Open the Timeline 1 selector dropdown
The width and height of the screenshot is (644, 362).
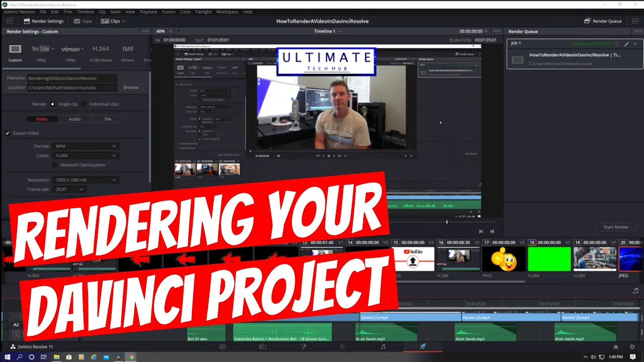point(328,31)
